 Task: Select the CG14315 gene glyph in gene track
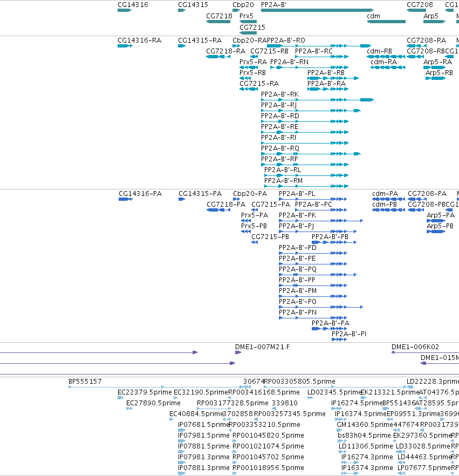[x=182, y=10]
